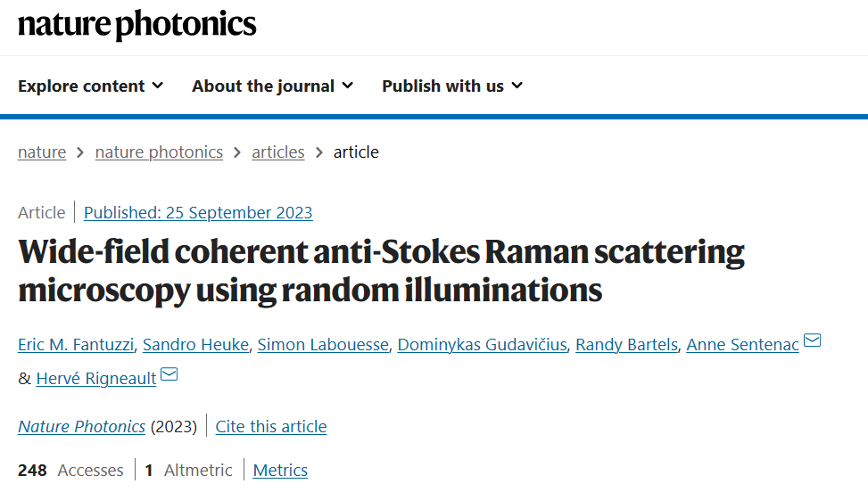Open the About the journal dropdown
The height and width of the screenshot is (492, 868).
pos(273,86)
